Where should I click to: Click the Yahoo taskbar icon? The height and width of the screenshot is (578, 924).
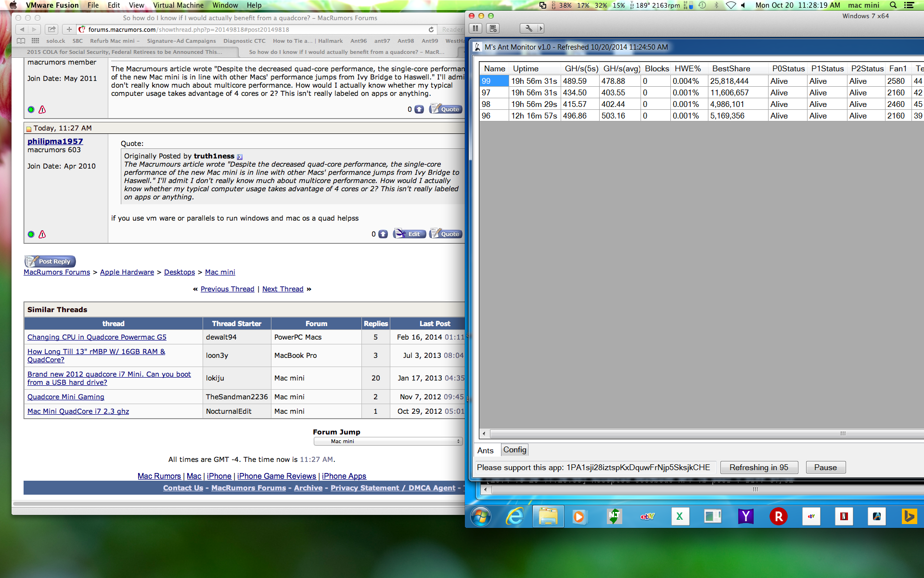click(745, 517)
